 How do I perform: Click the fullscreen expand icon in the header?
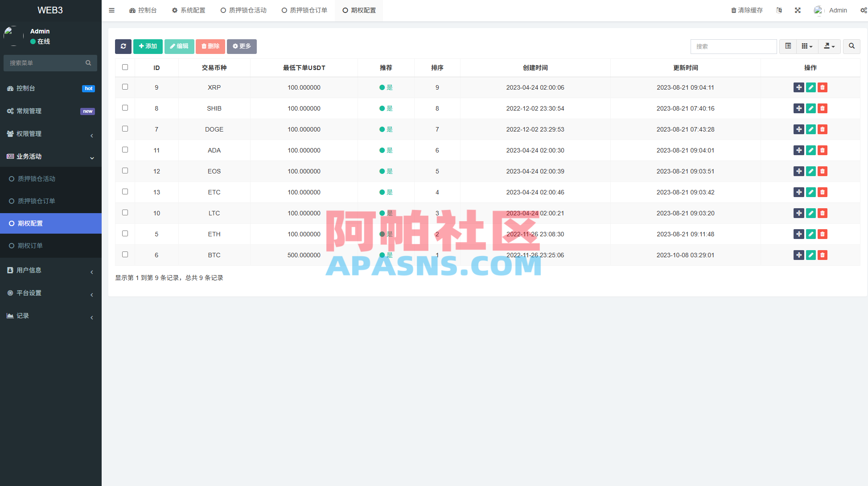point(798,10)
